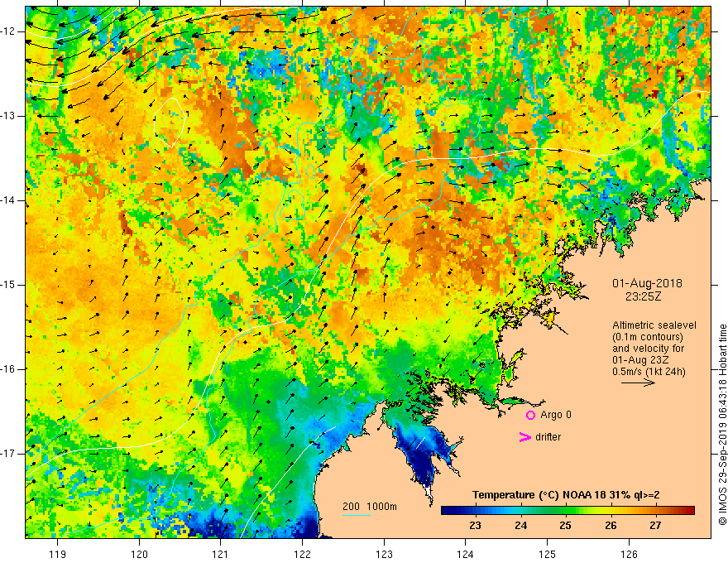Image resolution: width=728 pixels, height=563 pixels.
Task: Click the '200' isobath depth label
Action: (x=351, y=507)
